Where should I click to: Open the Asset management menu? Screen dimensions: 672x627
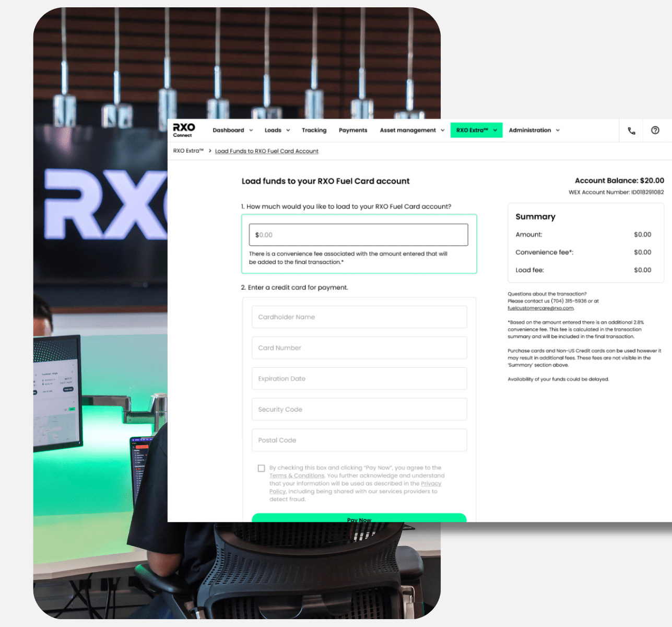pos(408,130)
